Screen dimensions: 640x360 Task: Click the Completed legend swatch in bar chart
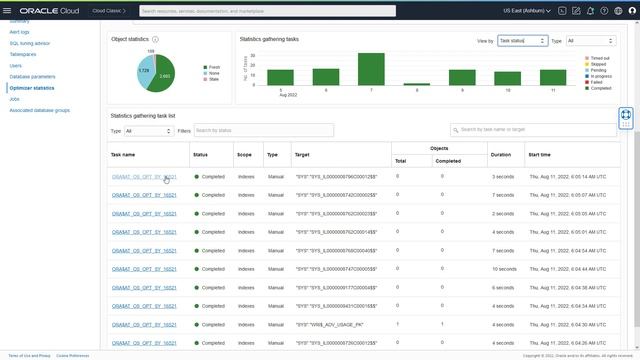click(587, 88)
